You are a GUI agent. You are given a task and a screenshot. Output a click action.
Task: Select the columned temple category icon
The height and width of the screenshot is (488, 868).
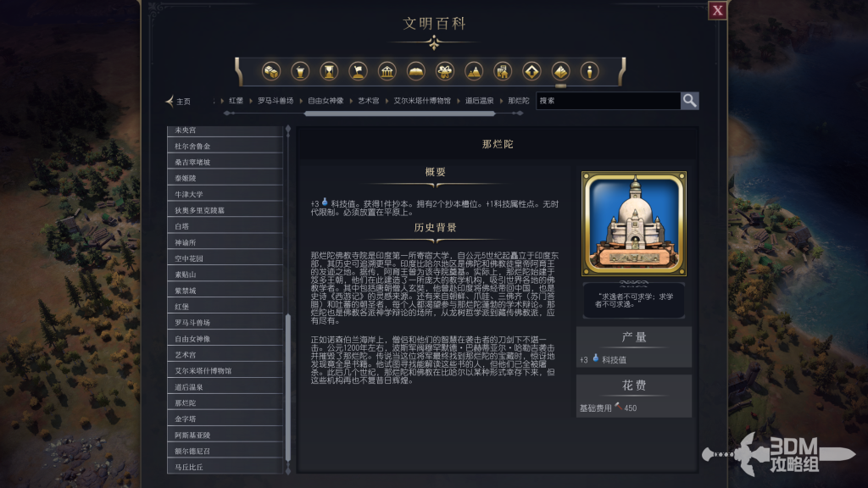(x=387, y=71)
